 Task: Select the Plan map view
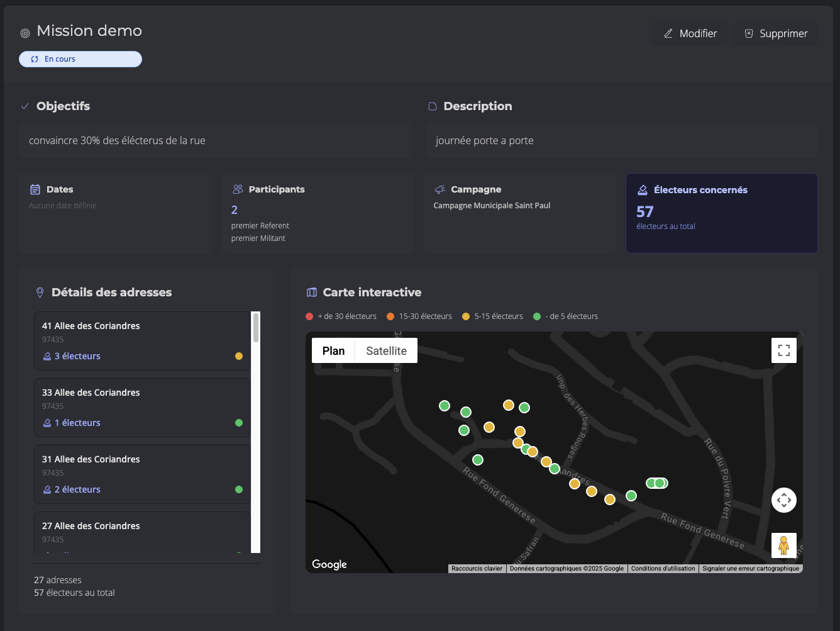(x=333, y=350)
